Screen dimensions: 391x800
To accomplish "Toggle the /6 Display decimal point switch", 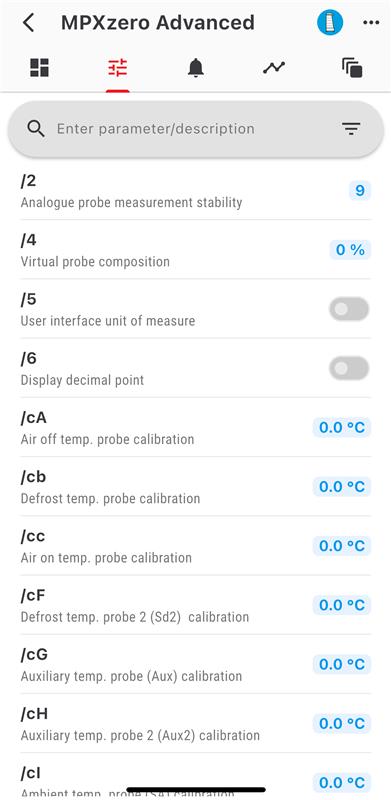I will point(349,368).
